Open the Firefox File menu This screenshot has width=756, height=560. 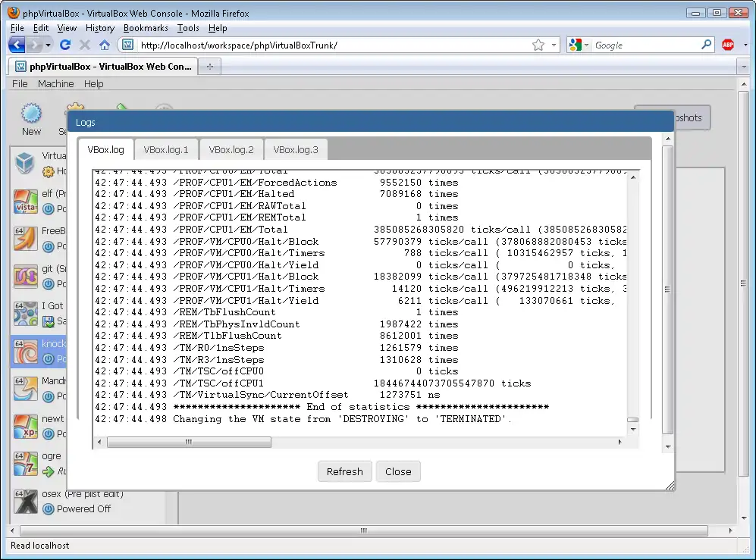click(17, 28)
